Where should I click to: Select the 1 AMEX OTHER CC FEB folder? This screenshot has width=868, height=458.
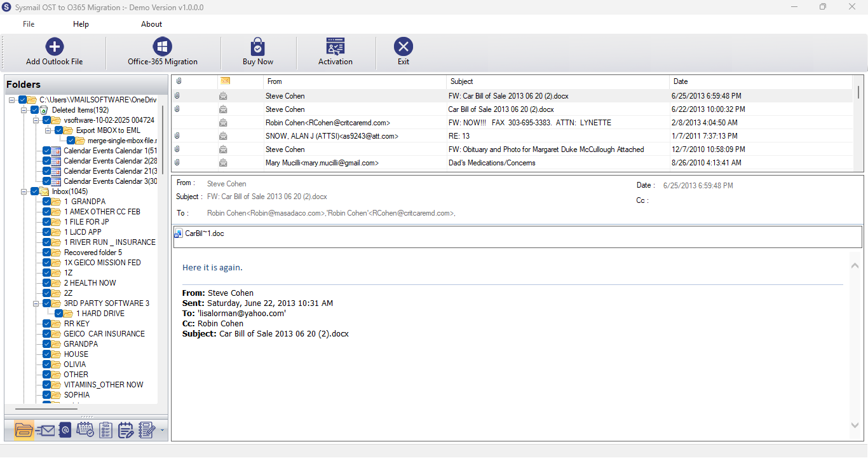click(x=102, y=212)
